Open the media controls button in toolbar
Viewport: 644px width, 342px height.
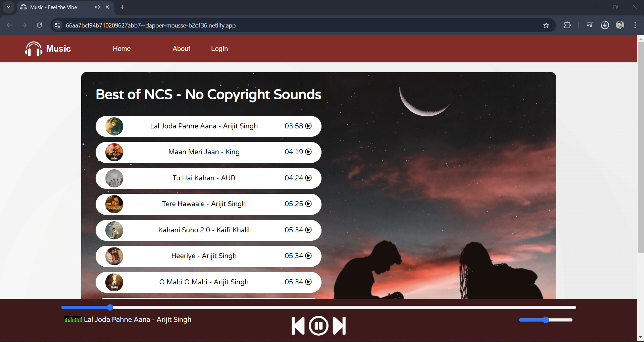coord(590,25)
